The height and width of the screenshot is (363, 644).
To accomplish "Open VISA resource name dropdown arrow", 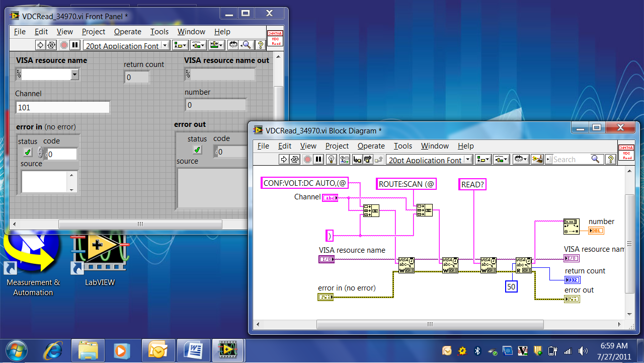I will point(75,75).
